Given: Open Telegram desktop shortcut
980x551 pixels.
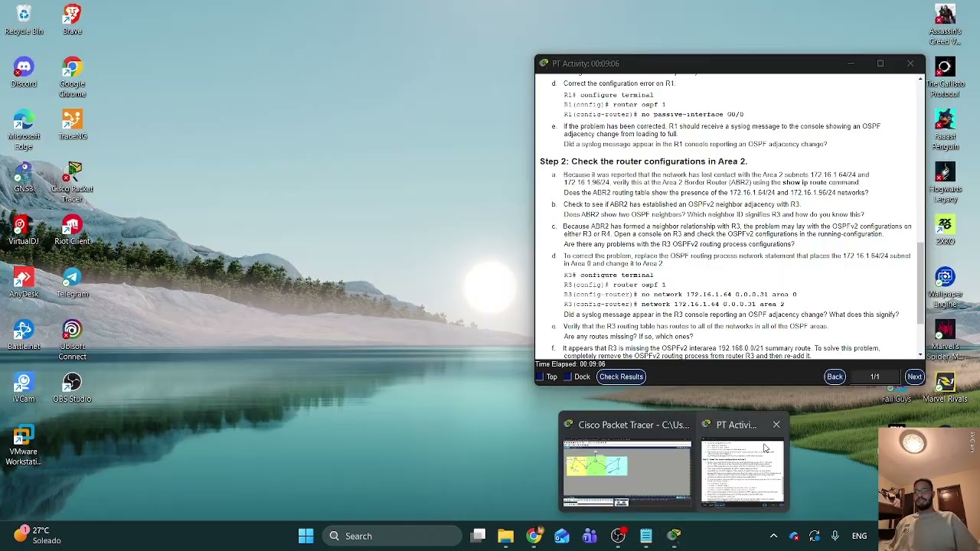Looking at the screenshot, I should (x=72, y=283).
